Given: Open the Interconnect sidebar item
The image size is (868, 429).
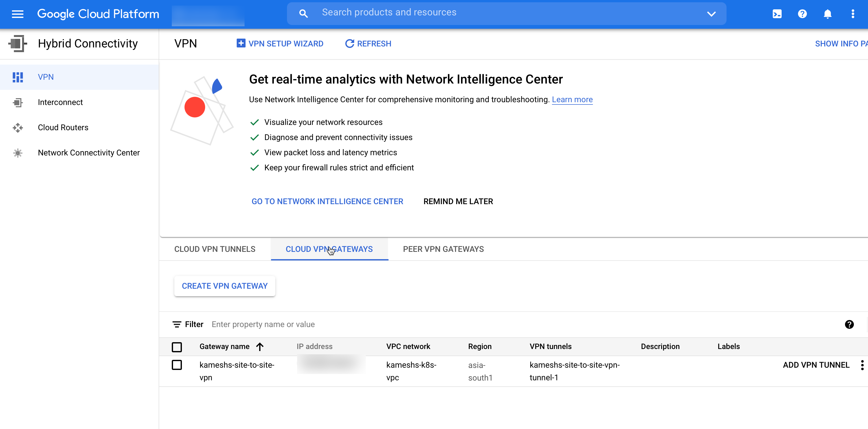Looking at the screenshot, I should pos(79,102).
